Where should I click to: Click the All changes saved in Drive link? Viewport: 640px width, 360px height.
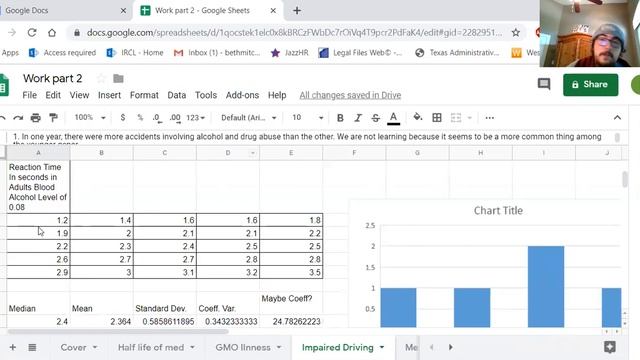[x=350, y=95]
